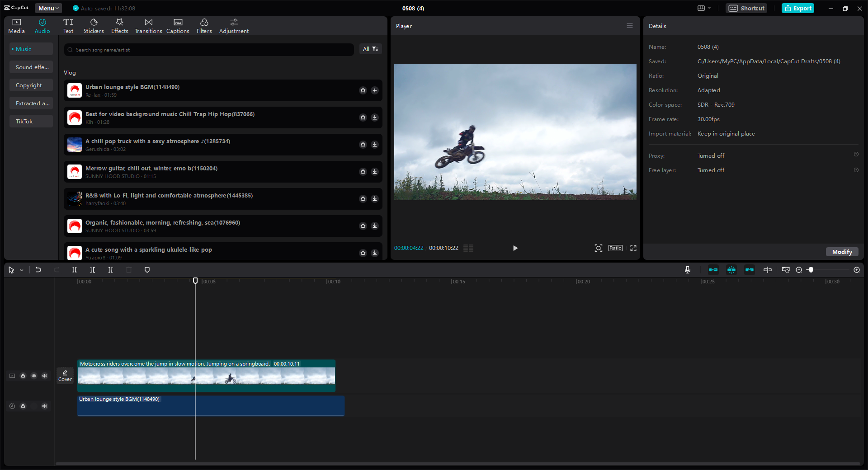The width and height of the screenshot is (868, 470).
Task: Click the Modify button in the Details panel
Action: coord(841,252)
